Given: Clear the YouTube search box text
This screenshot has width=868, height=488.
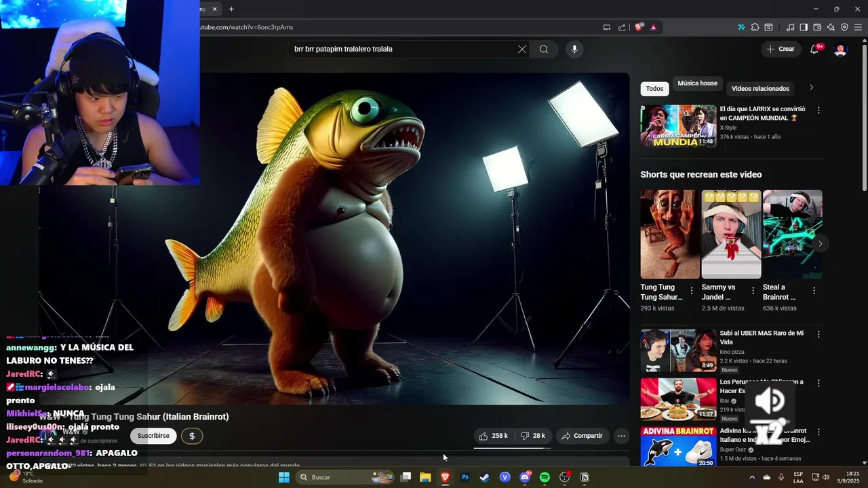Looking at the screenshot, I should pyautogui.click(x=522, y=49).
